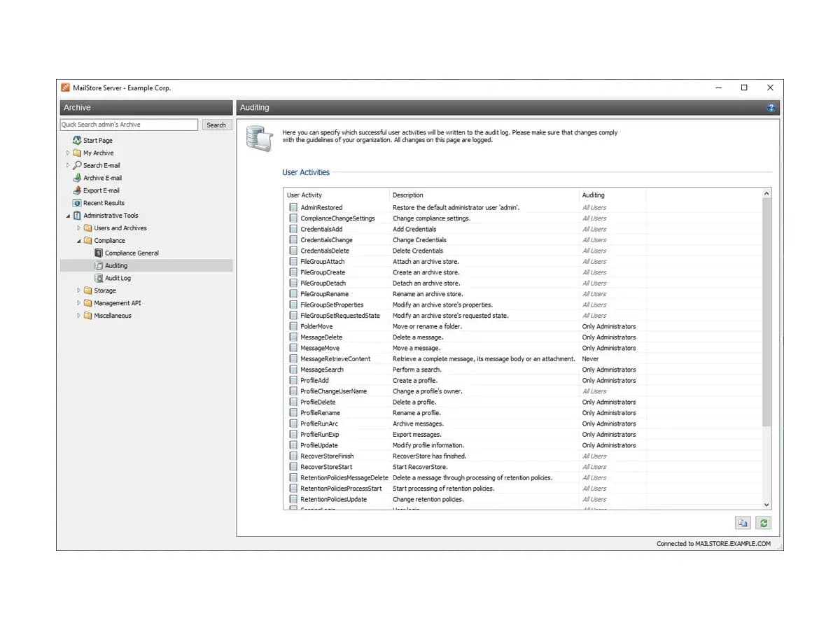Screen dimensions: 840x630
Task: Click the Archive E-mail icon
Action: point(77,178)
